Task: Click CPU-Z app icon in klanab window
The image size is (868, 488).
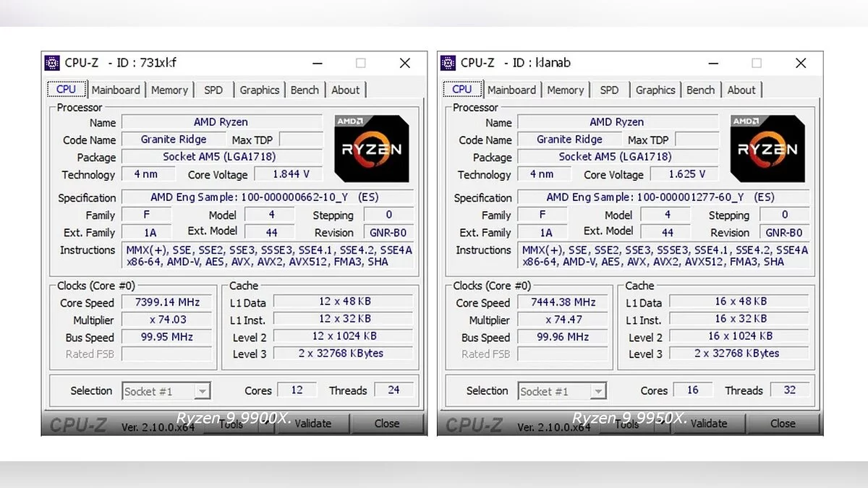Action: click(x=448, y=63)
